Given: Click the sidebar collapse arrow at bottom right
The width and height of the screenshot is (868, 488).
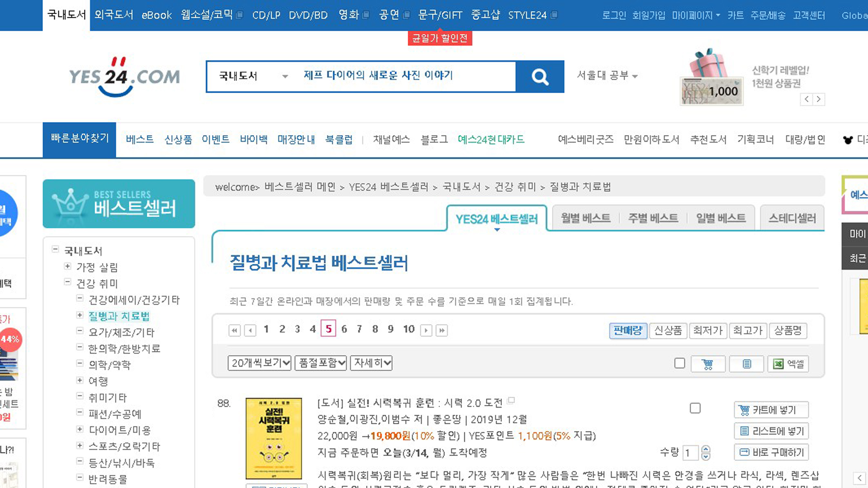Looking at the screenshot, I should click(x=859, y=478).
